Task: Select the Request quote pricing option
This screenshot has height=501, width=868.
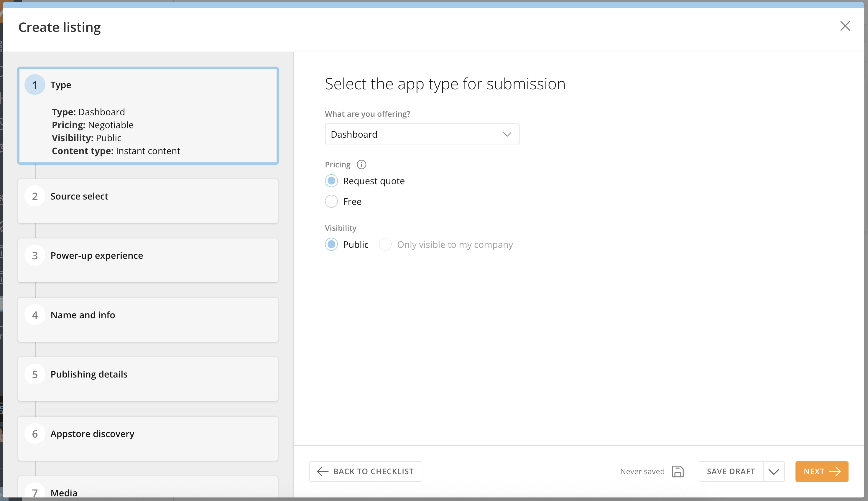Action: tap(331, 181)
